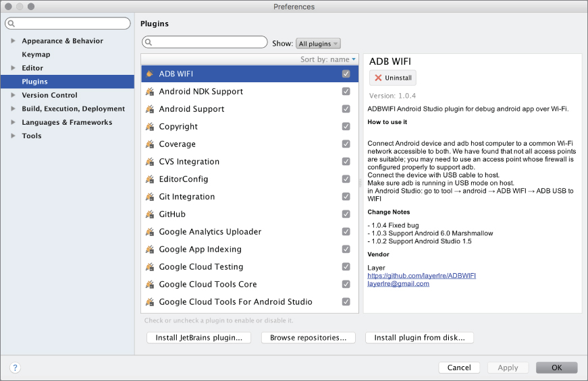588x381 pixels.
Task: Click the Apply button
Action: pos(508,368)
